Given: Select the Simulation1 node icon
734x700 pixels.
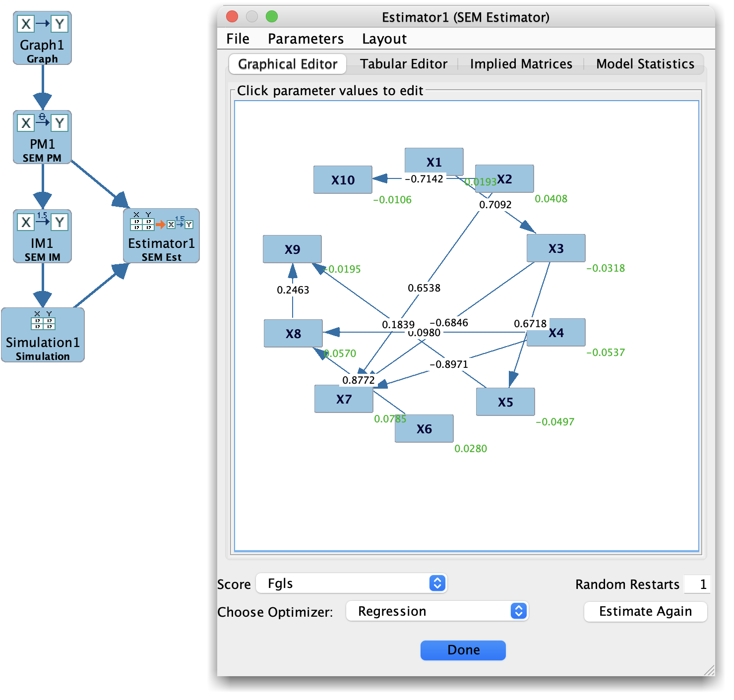Looking at the screenshot, I should click(x=43, y=335).
